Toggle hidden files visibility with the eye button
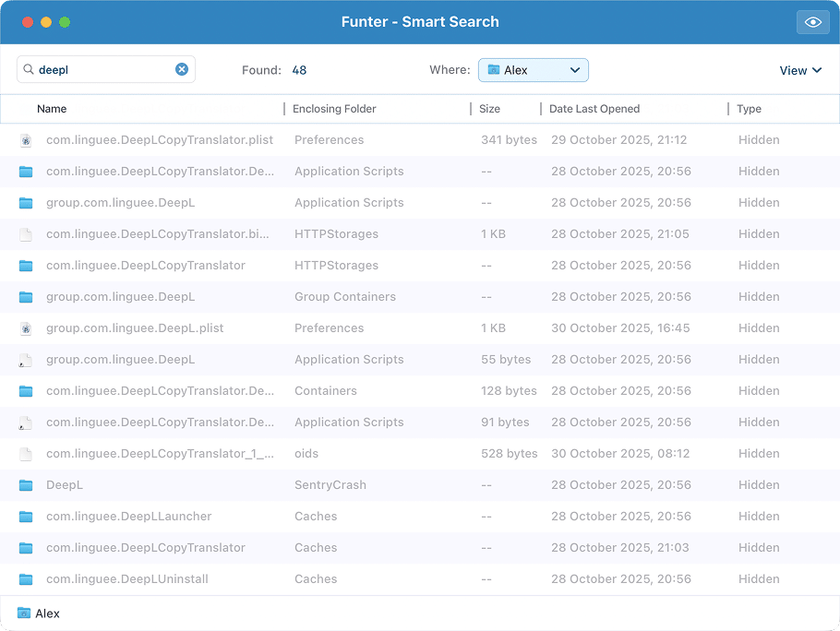This screenshot has width=840, height=631. [x=812, y=21]
